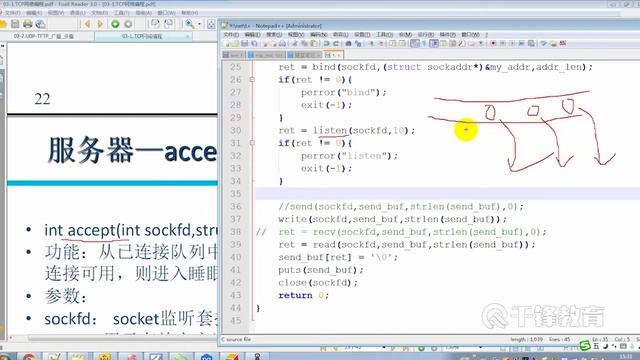Click the Foxit Reader horizontal scrollbar

pos(114,338)
